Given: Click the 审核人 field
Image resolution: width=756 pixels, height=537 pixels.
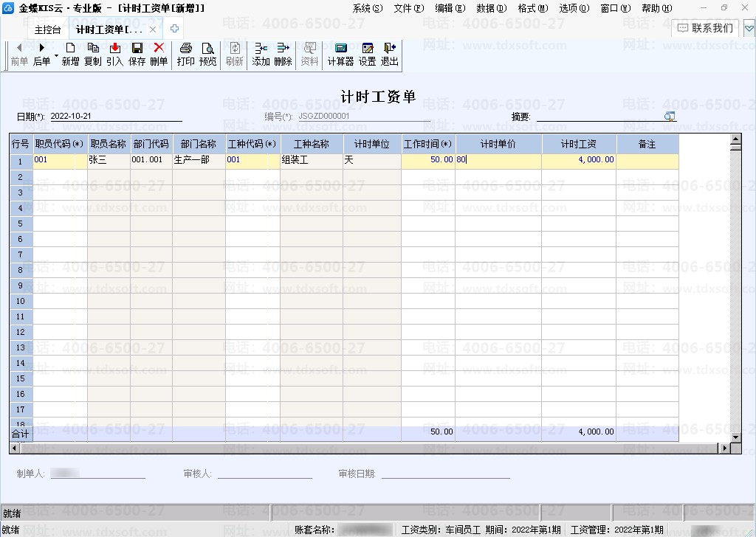Looking at the screenshot, I should [265, 474].
